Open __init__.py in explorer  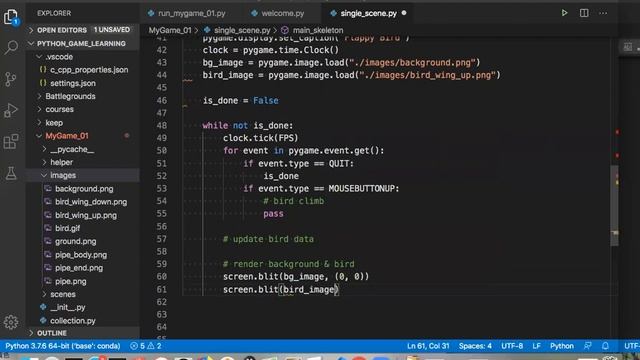83,307
